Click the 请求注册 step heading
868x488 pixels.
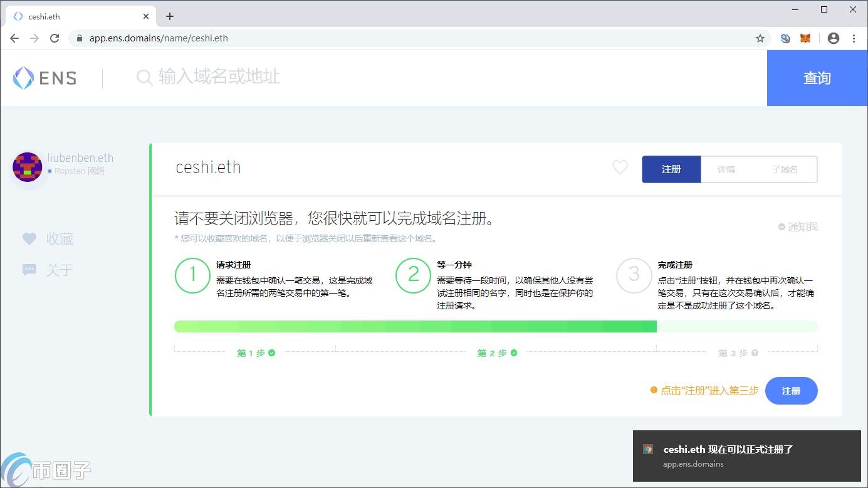[x=234, y=265]
